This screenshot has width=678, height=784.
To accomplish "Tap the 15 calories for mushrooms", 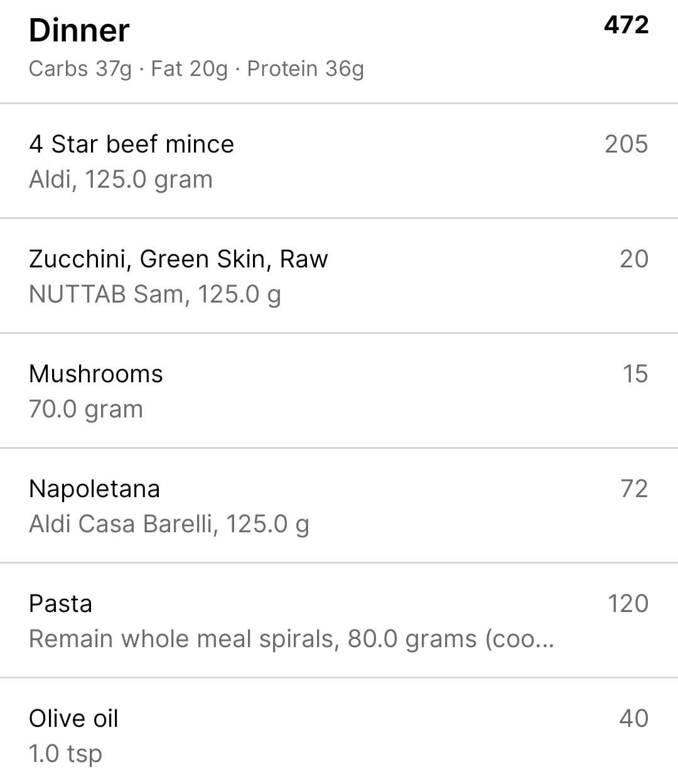I will [635, 373].
